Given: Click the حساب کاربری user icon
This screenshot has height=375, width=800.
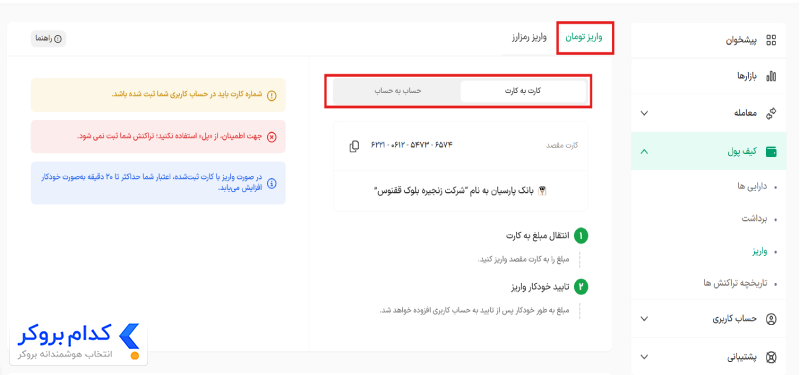Looking at the screenshot, I should point(771,319).
